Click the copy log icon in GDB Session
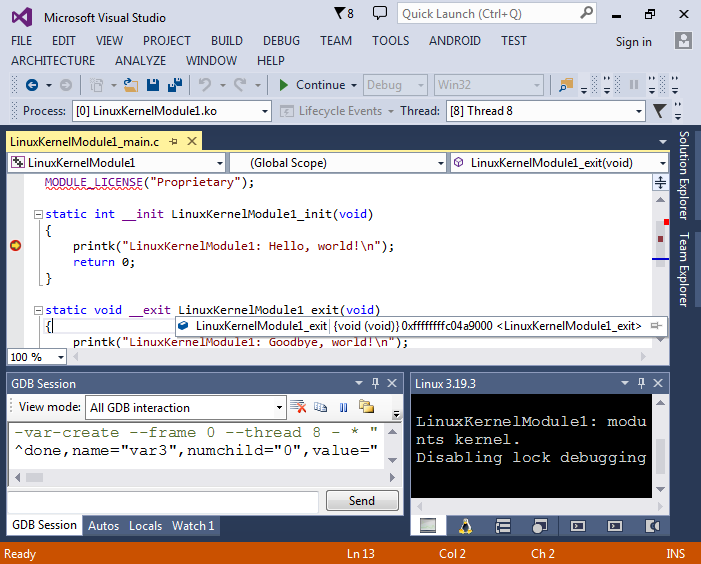Screen dimensions: 701x564 (x=321, y=407)
